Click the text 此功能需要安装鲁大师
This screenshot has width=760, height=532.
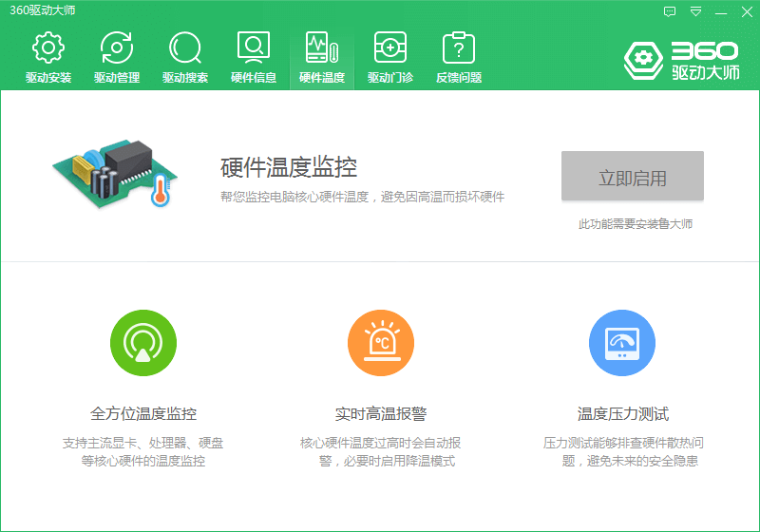[635, 224]
